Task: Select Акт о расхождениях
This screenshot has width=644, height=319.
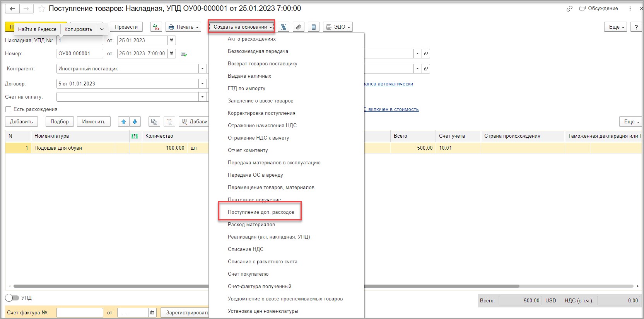Action: click(x=252, y=39)
